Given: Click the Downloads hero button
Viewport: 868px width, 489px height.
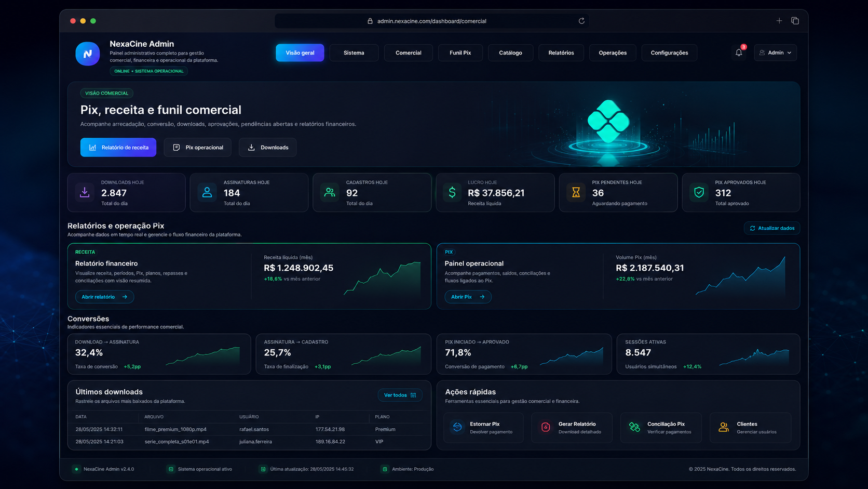Looking at the screenshot, I should [268, 148].
